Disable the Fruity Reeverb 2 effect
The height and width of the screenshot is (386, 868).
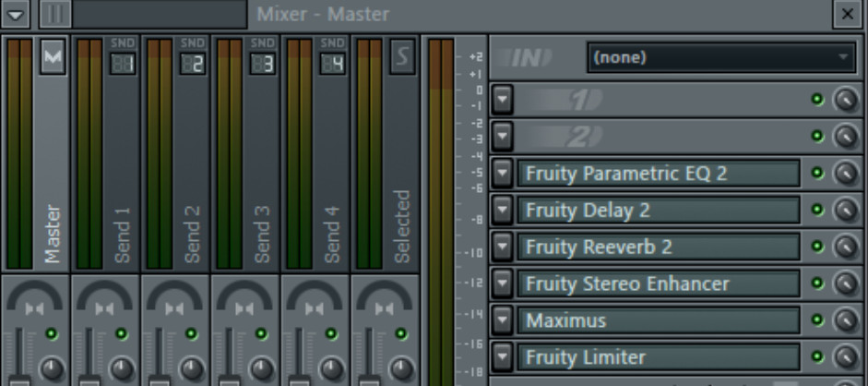817,246
